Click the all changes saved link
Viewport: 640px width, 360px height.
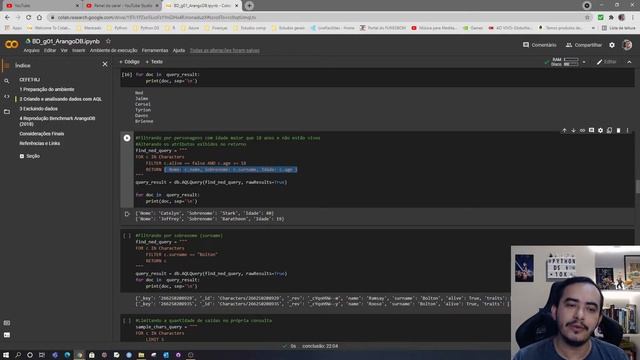point(224,51)
